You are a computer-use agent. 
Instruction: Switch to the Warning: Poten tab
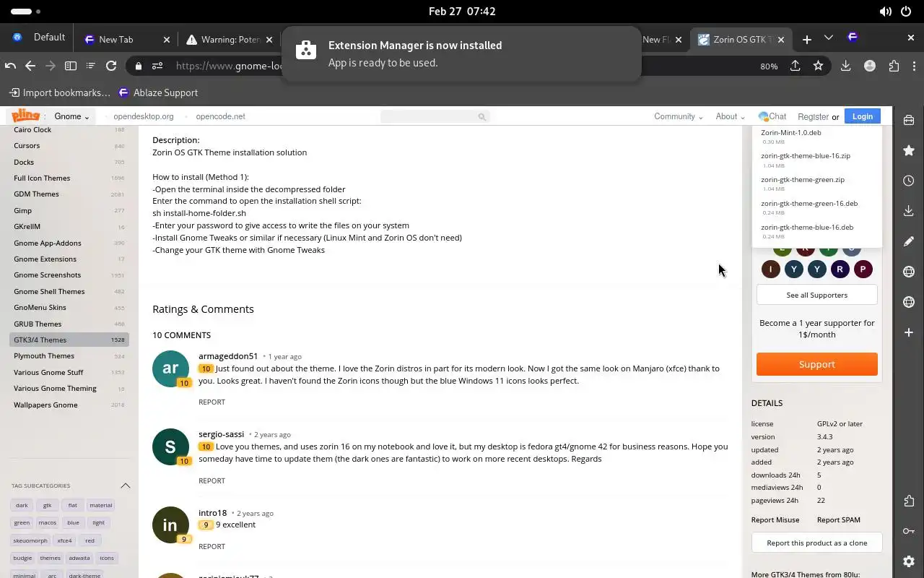[230, 40]
